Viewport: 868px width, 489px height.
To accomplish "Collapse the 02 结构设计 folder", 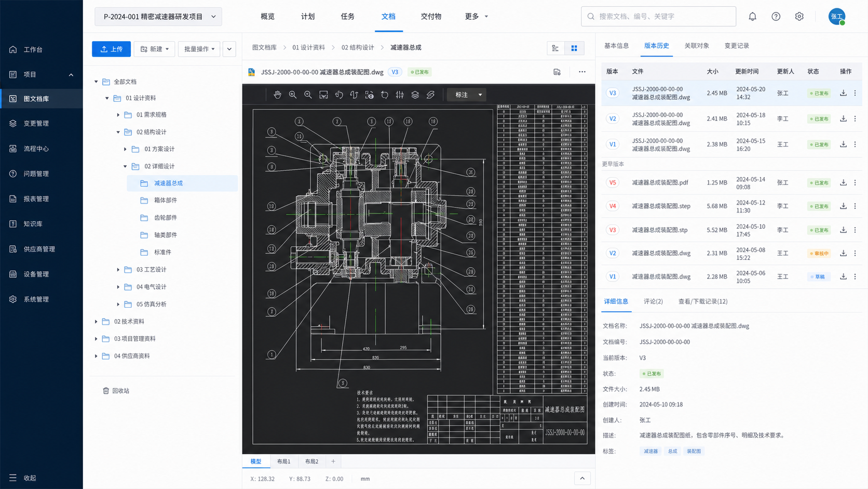I will click(118, 132).
